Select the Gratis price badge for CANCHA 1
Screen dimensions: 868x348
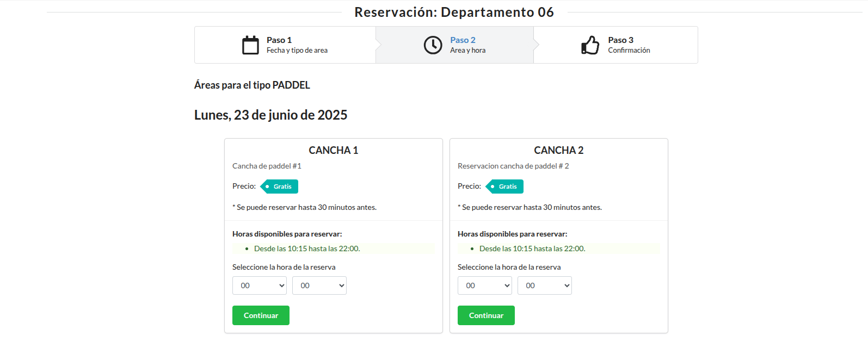click(280, 187)
